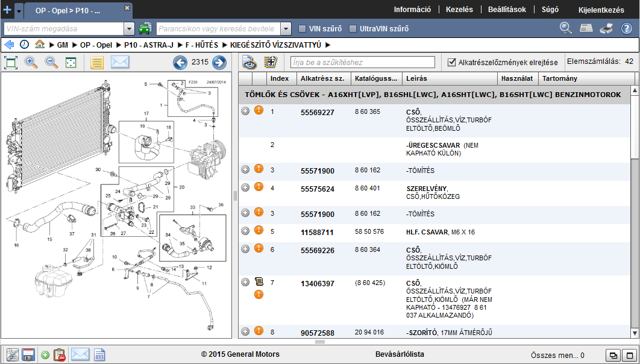The width and height of the screenshot is (640, 364).
Task: Click the green plus icon in bottom bar
Action: pyautogui.click(x=45, y=354)
